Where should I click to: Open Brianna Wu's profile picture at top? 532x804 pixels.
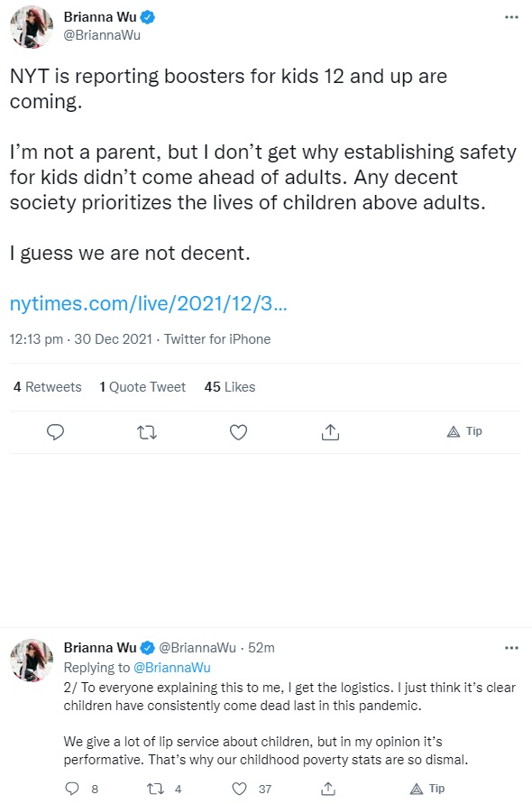pos(32,27)
